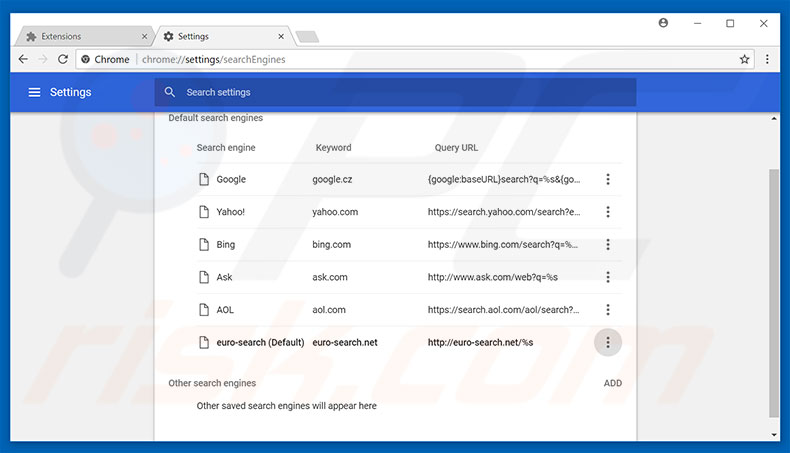
Task: Open more actions for the Ask search engine
Action: coord(608,277)
